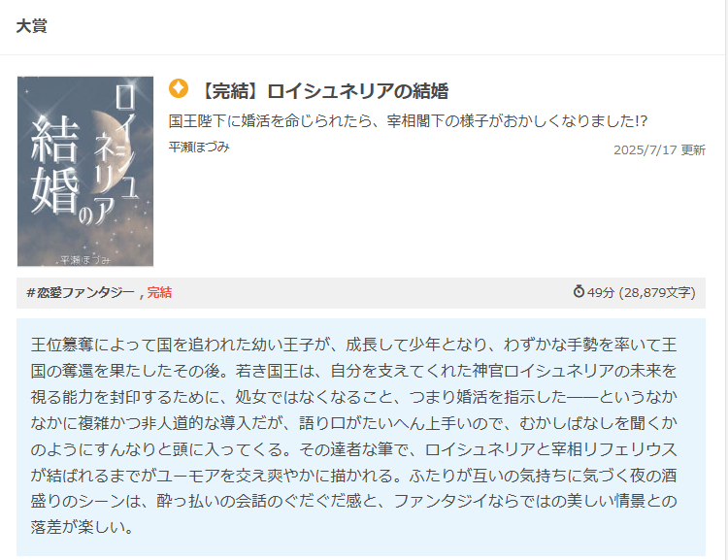Screen dimensions: 728x560
Task: Select the #恋愛ファンタジー genre tag
Action: click(x=81, y=292)
